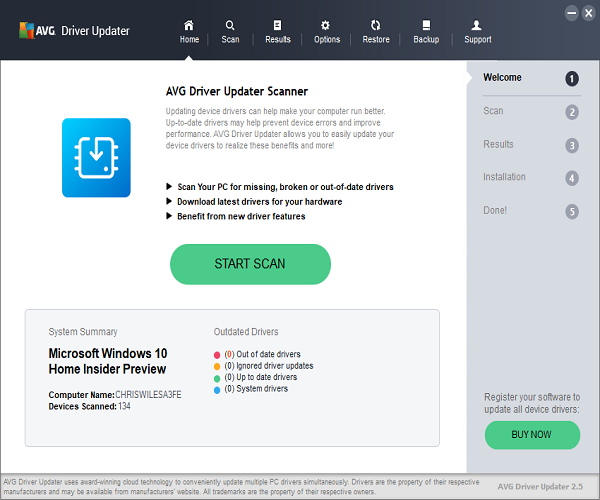Click the Results document icon
600x500 pixels.
(277, 25)
